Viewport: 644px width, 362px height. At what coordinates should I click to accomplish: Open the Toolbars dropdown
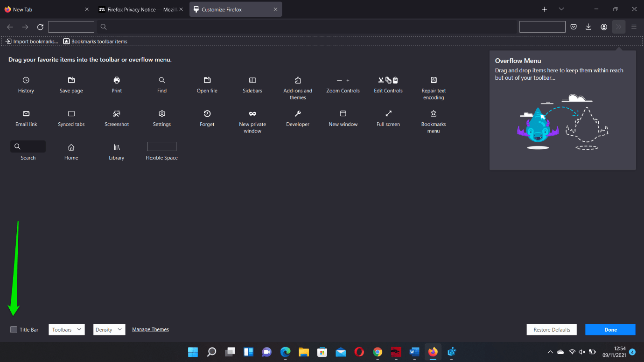point(67,330)
